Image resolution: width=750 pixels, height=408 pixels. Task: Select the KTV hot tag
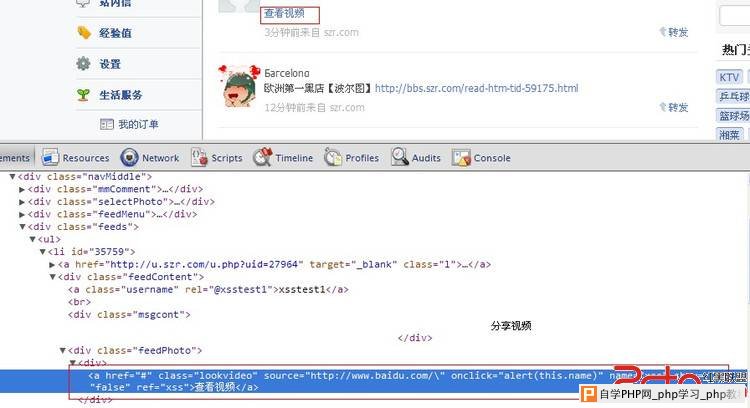[729, 77]
